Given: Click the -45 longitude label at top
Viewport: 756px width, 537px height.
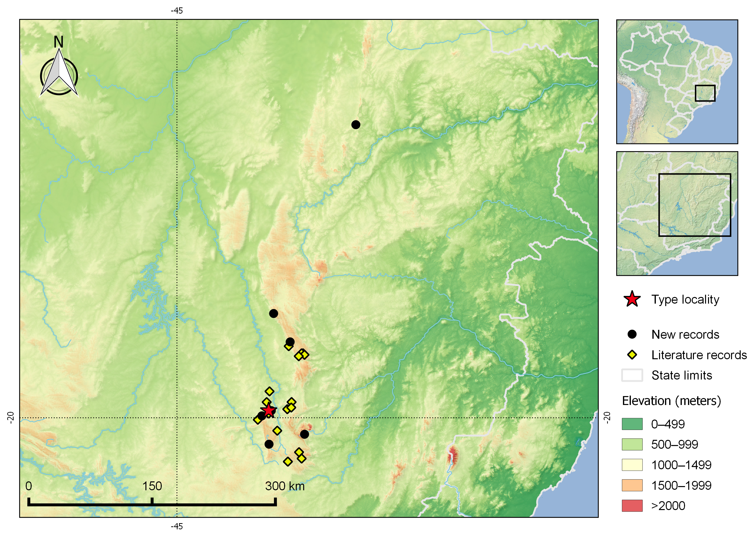Looking at the screenshot, I should [177, 11].
